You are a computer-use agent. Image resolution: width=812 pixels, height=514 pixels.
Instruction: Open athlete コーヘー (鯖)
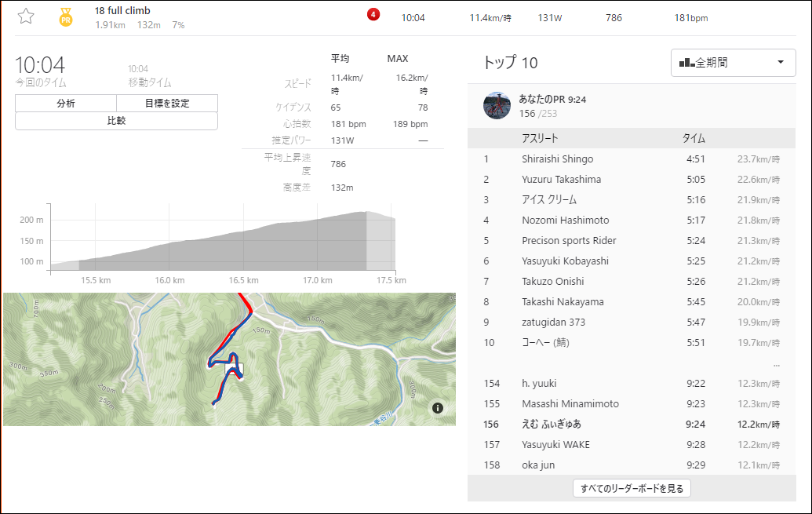[545, 342]
